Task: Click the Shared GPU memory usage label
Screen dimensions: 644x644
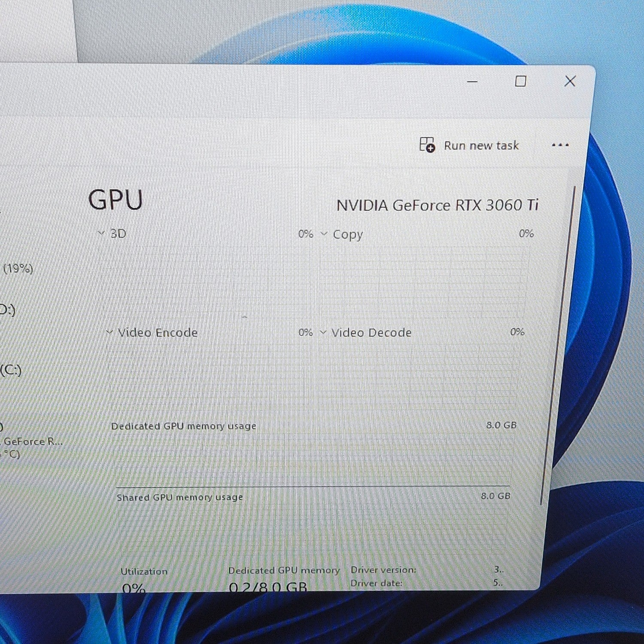Action: [179, 497]
